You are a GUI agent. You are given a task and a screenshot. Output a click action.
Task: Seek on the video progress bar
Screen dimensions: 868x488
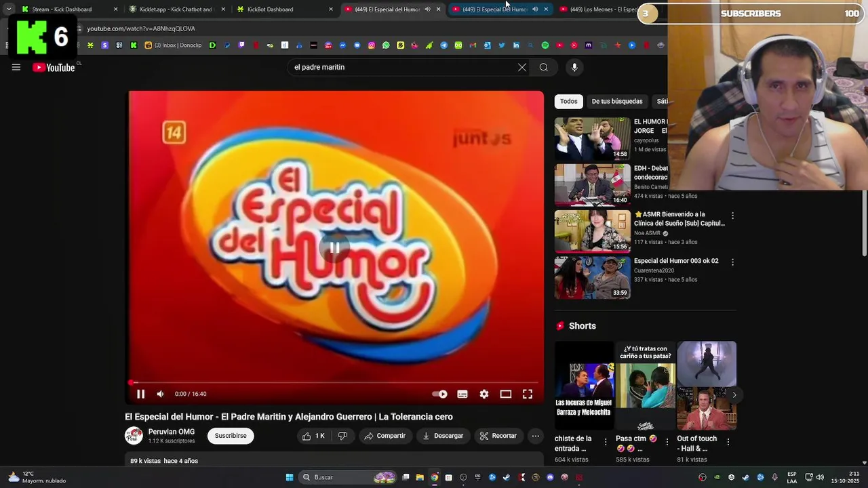pos(336,382)
